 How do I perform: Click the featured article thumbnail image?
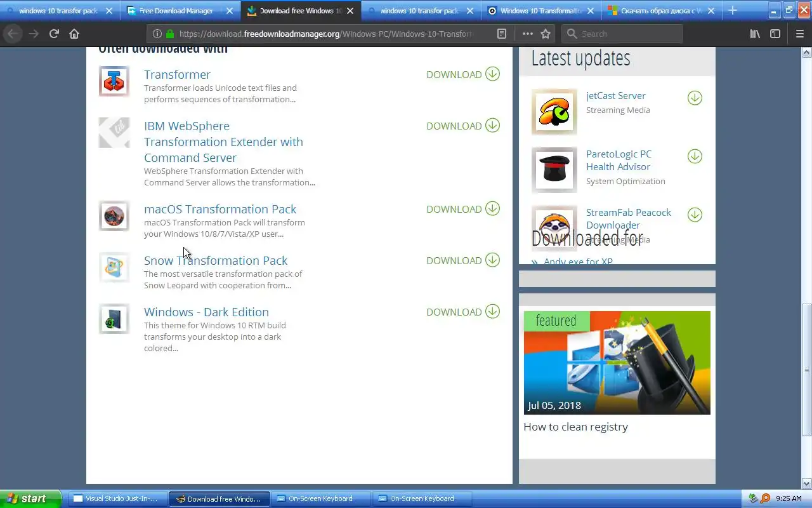click(x=617, y=363)
